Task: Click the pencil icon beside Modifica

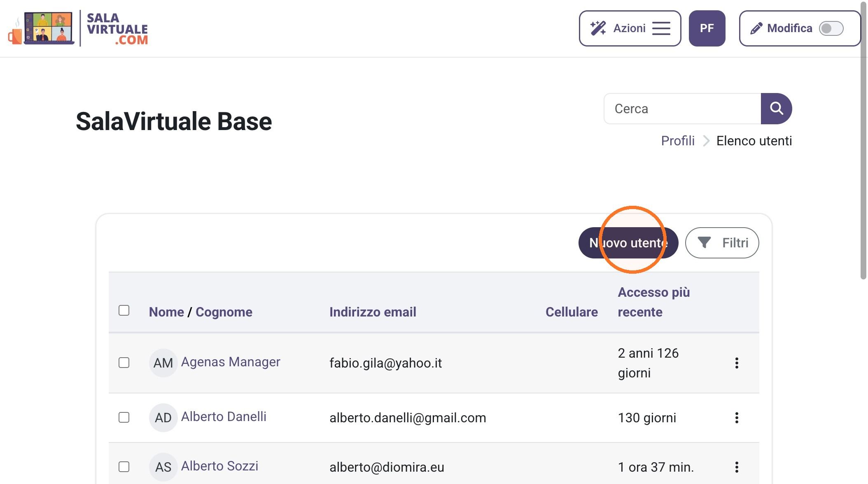Action: pyautogui.click(x=756, y=28)
